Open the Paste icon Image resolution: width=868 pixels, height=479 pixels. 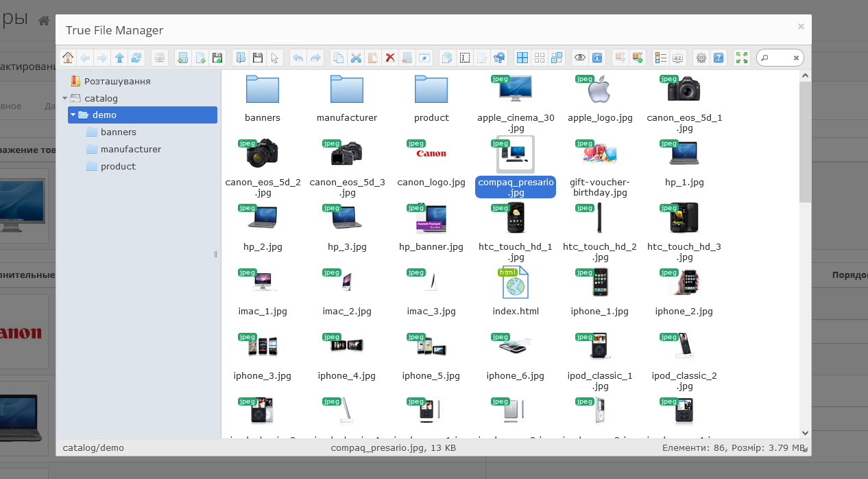[x=372, y=58]
